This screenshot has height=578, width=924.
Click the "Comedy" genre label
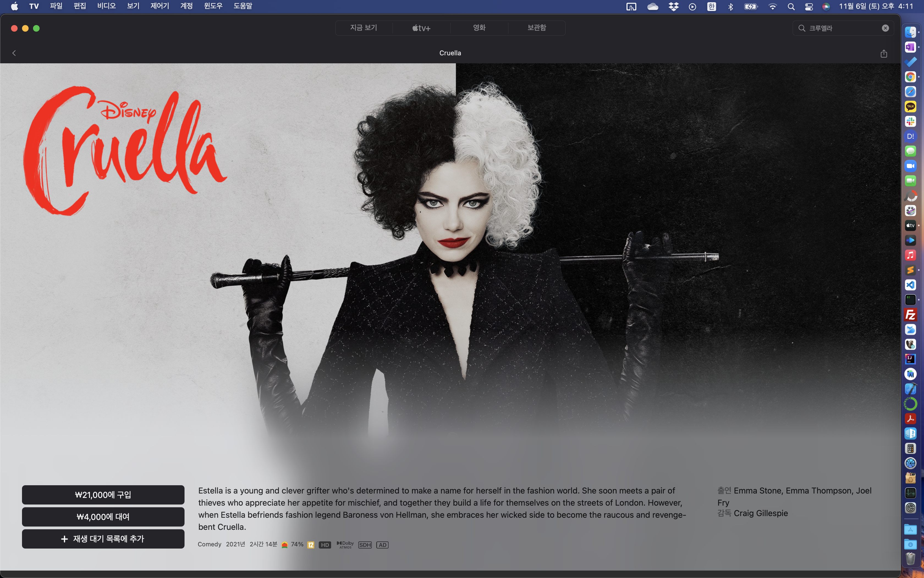[x=209, y=544]
